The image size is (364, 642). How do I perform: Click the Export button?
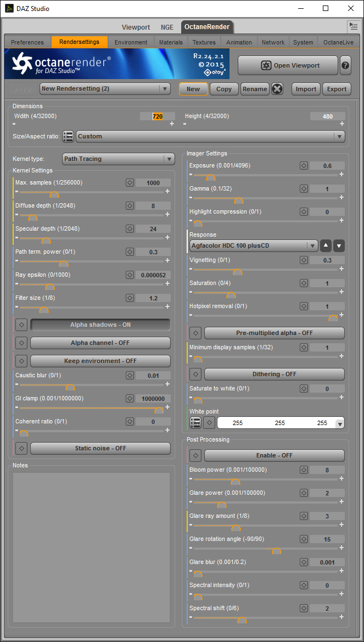pos(337,89)
